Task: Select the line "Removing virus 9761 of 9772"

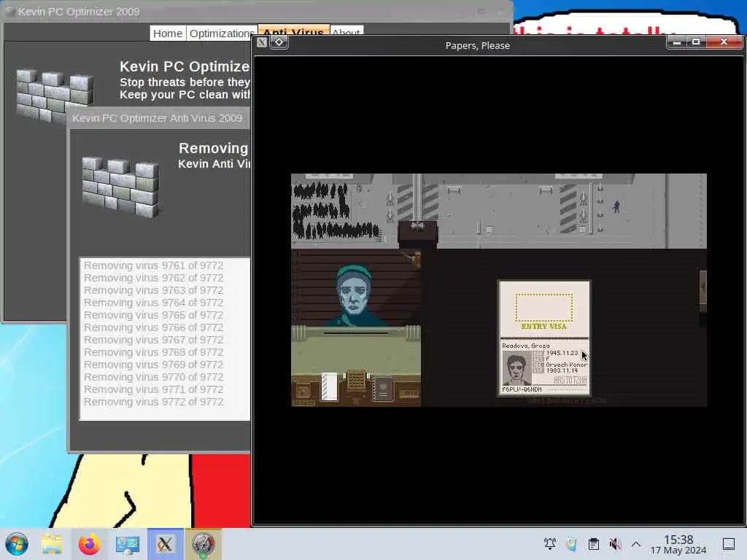Action: (153, 265)
